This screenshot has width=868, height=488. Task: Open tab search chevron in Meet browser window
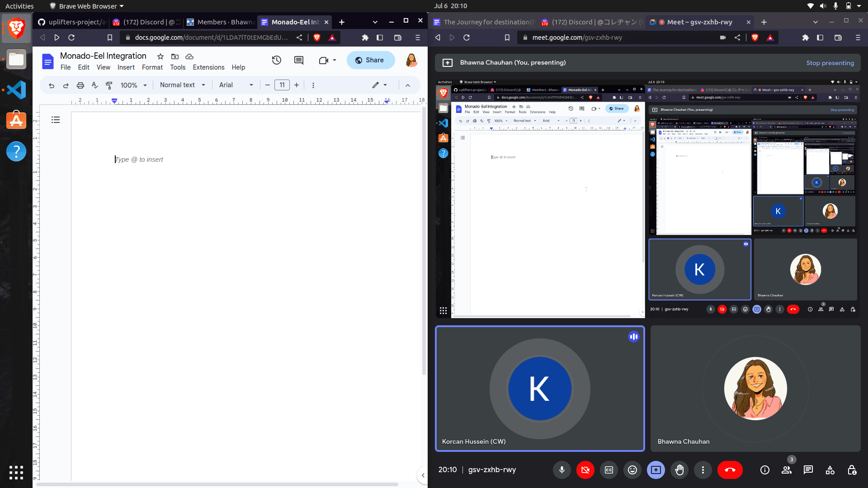pyautogui.click(x=815, y=22)
